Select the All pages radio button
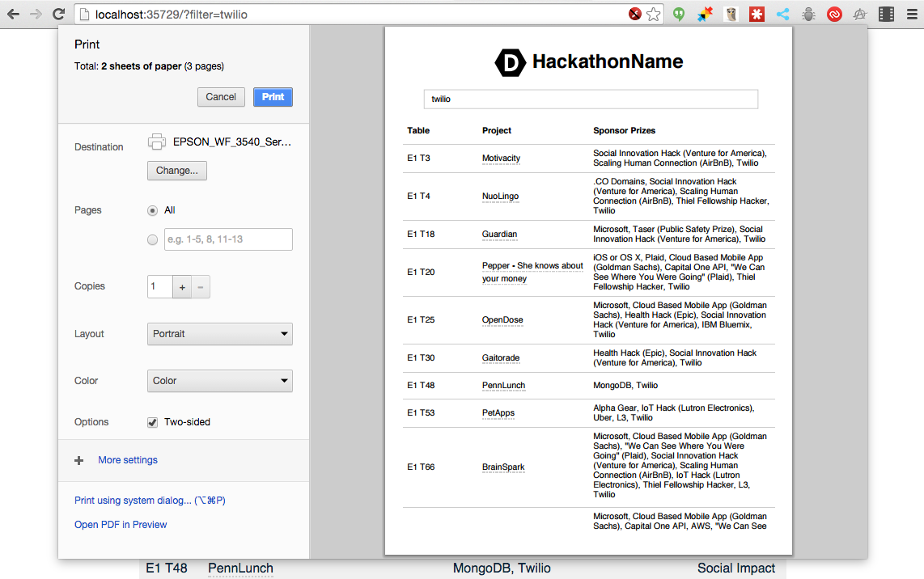This screenshot has width=924, height=579. pyautogui.click(x=153, y=210)
